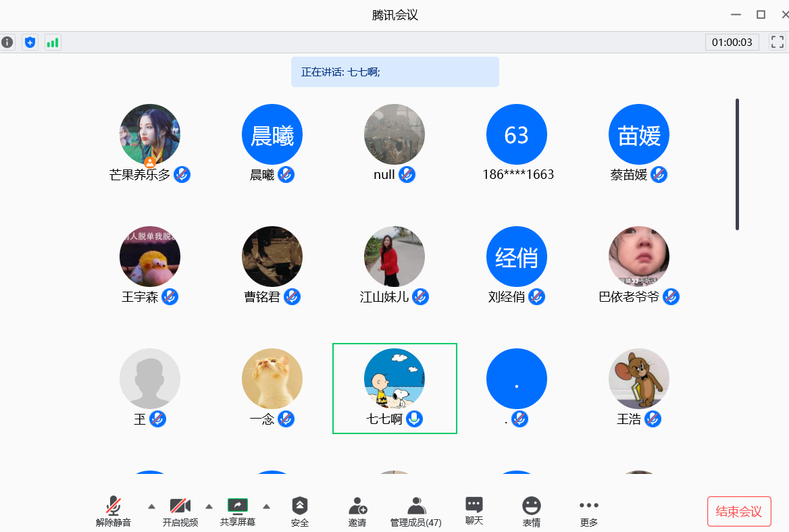This screenshot has height=532, width=789.
Task: Expand the screen sharing options arrow
Action: 267,506
